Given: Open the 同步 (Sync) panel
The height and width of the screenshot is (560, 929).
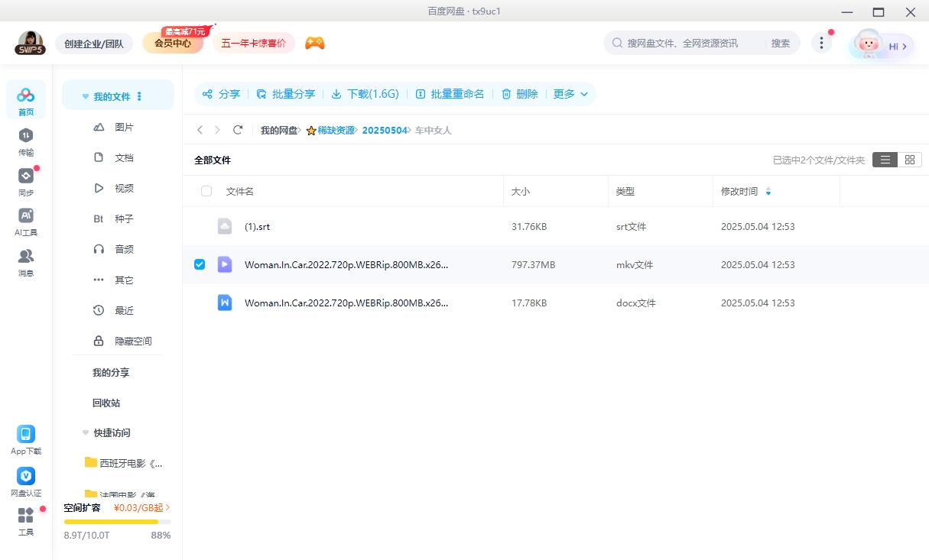Looking at the screenshot, I should (26, 182).
